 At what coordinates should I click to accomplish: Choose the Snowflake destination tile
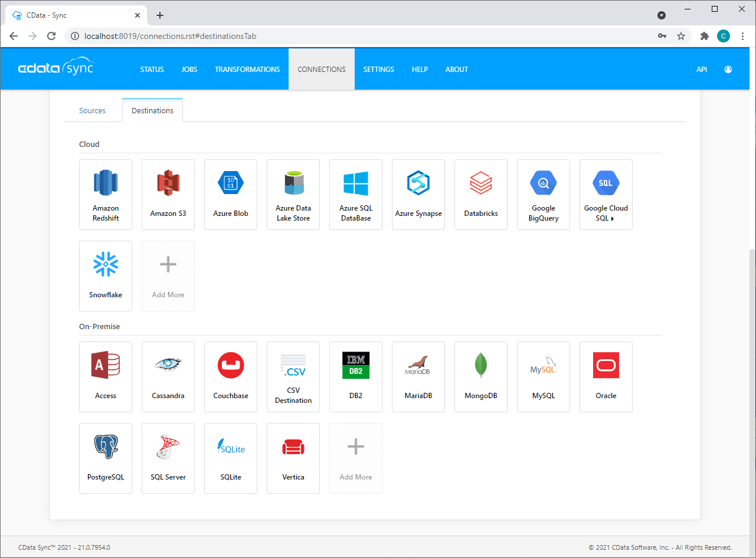tap(106, 275)
